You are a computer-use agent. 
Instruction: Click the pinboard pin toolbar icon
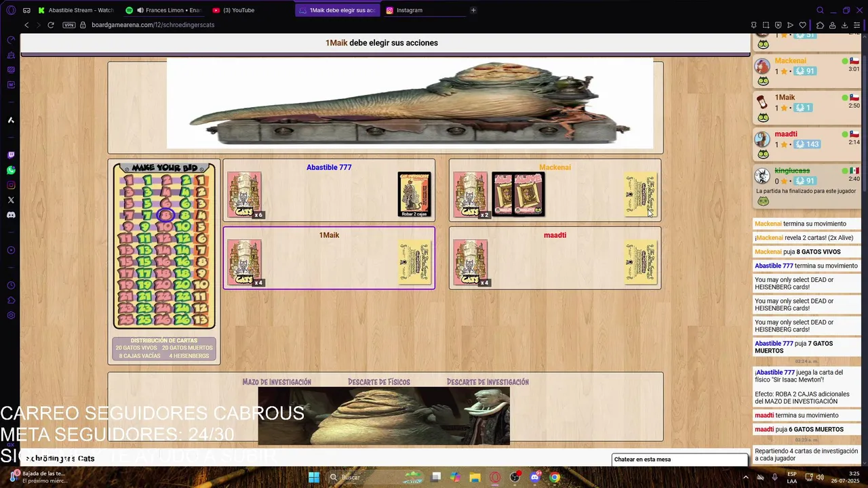(x=754, y=25)
